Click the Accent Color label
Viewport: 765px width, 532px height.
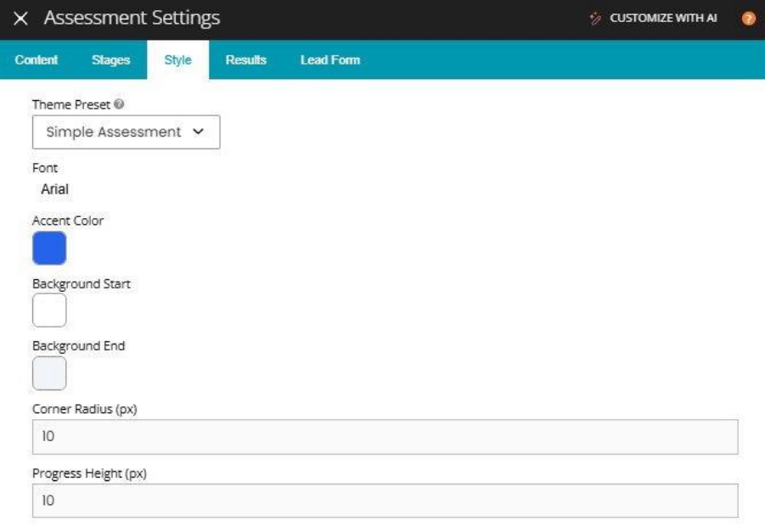[x=68, y=221]
